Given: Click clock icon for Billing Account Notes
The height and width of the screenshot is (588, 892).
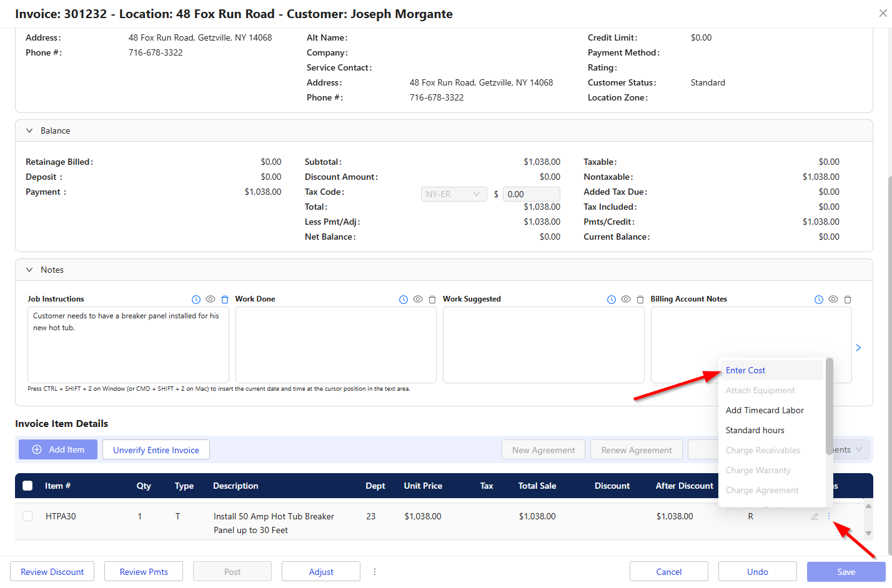Looking at the screenshot, I should pos(819,300).
